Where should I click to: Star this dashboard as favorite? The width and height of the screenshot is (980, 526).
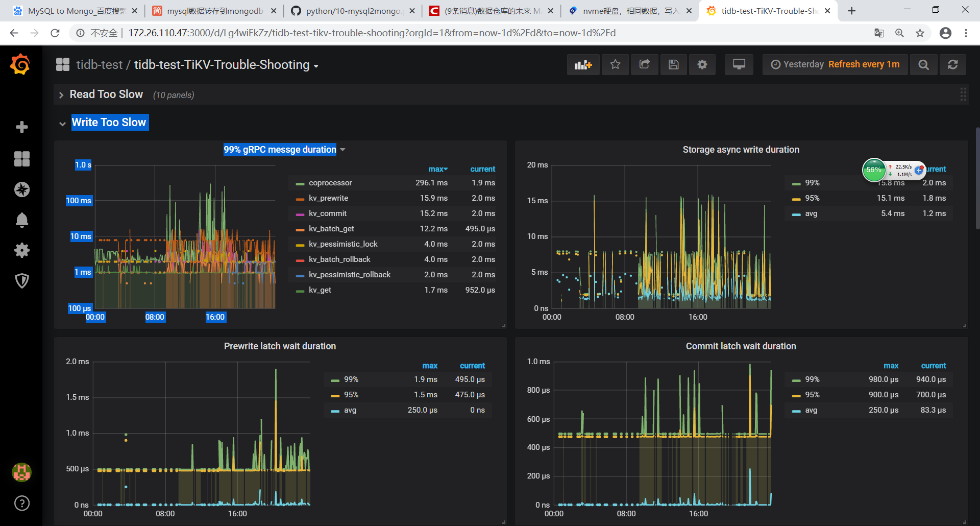[x=615, y=65]
